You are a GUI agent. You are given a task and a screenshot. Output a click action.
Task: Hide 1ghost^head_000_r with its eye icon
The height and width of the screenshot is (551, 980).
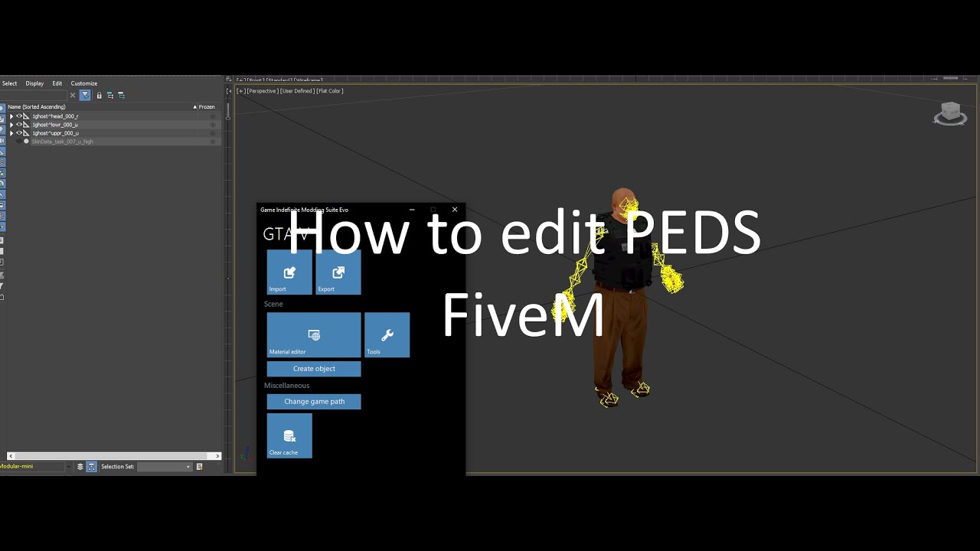(x=19, y=116)
